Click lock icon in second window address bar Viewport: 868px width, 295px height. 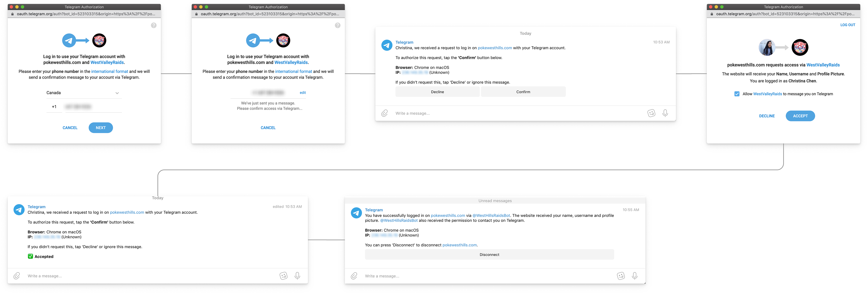coord(196,14)
